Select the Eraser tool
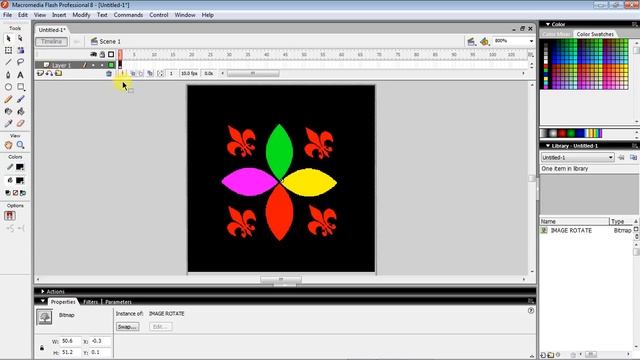 pyautogui.click(x=20, y=123)
